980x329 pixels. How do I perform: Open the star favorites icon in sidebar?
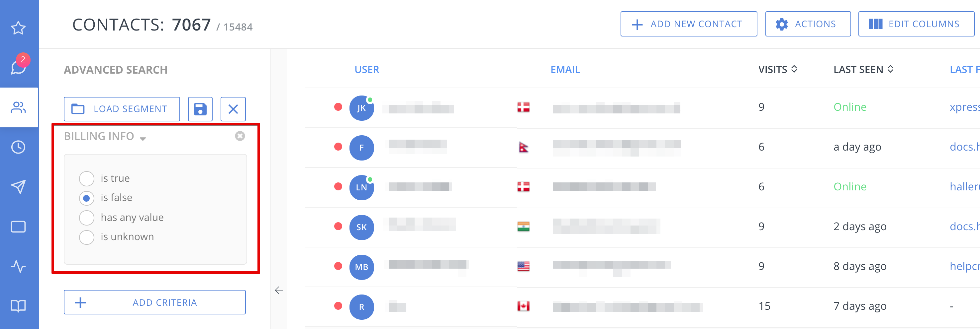point(18,28)
